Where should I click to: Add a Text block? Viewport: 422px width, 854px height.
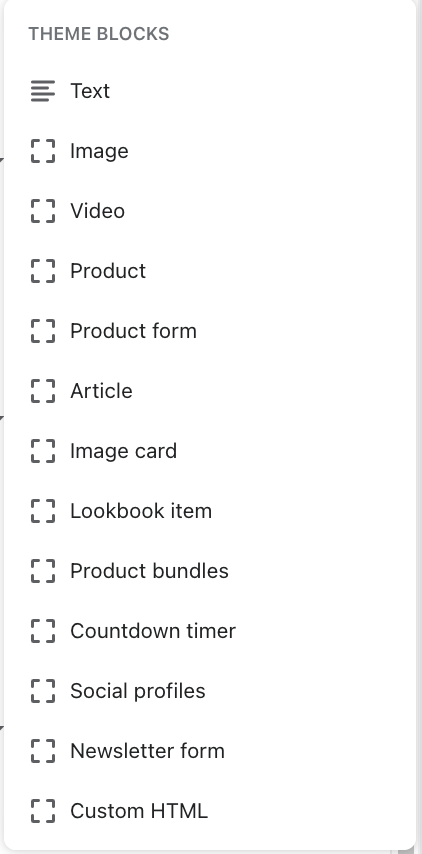[210, 91]
